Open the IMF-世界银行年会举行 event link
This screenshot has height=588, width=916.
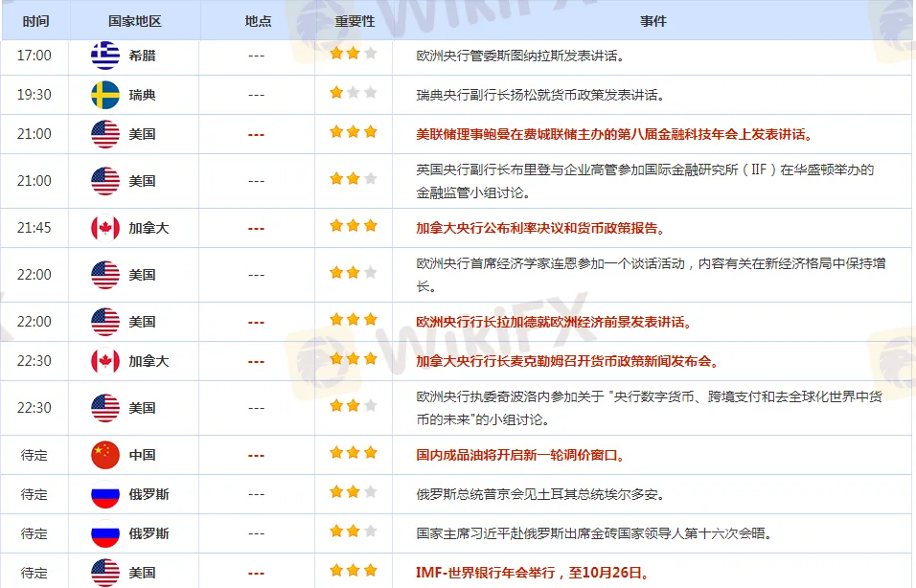coord(532,574)
